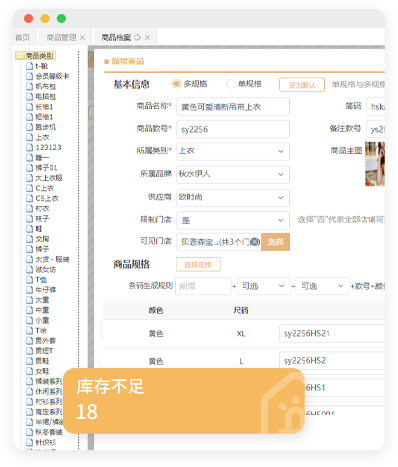Screen dimensions: 398x467
Task: Click the 商品款号 field containing sy2256
Action: (233, 129)
